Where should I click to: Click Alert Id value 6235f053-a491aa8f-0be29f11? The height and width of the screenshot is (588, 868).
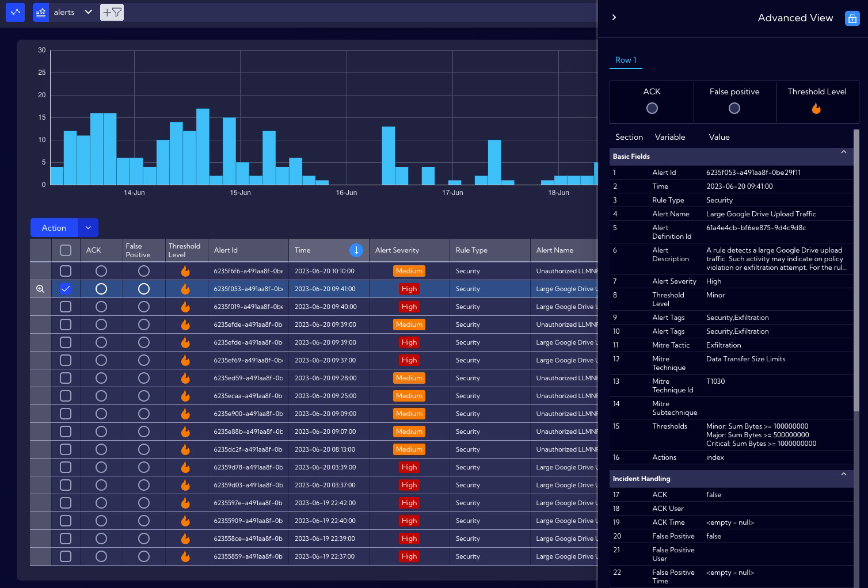coord(753,173)
